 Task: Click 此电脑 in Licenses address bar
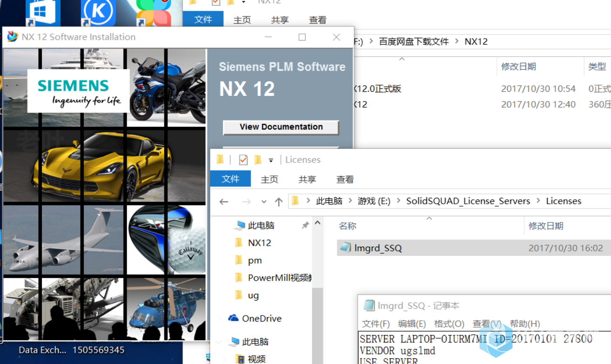click(329, 201)
